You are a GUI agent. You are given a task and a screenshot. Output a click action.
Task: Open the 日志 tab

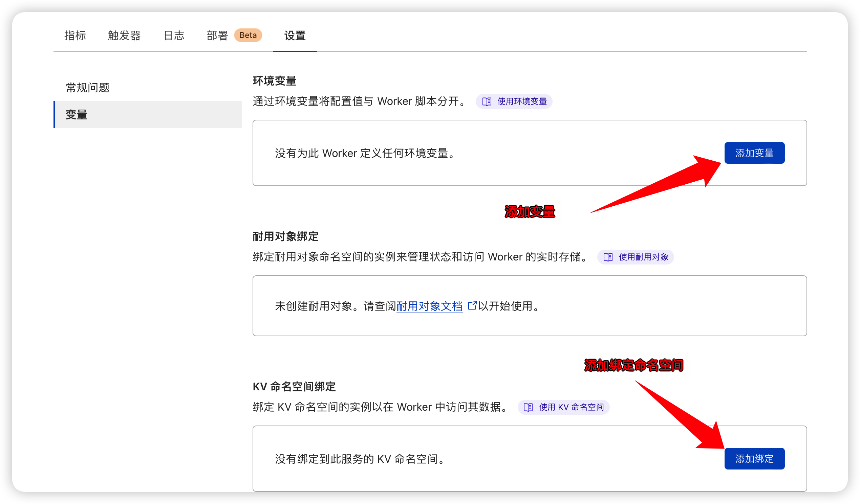point(174,35)
